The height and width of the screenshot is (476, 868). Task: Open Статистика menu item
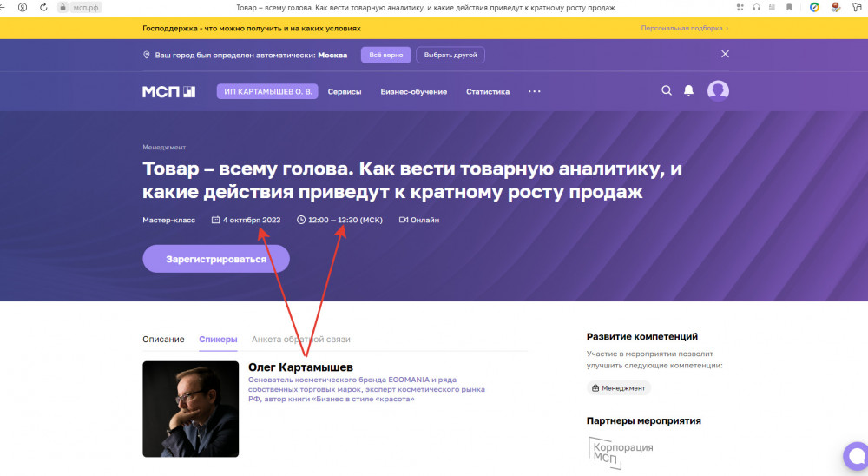pyautogui.click(x=488, y=92)
